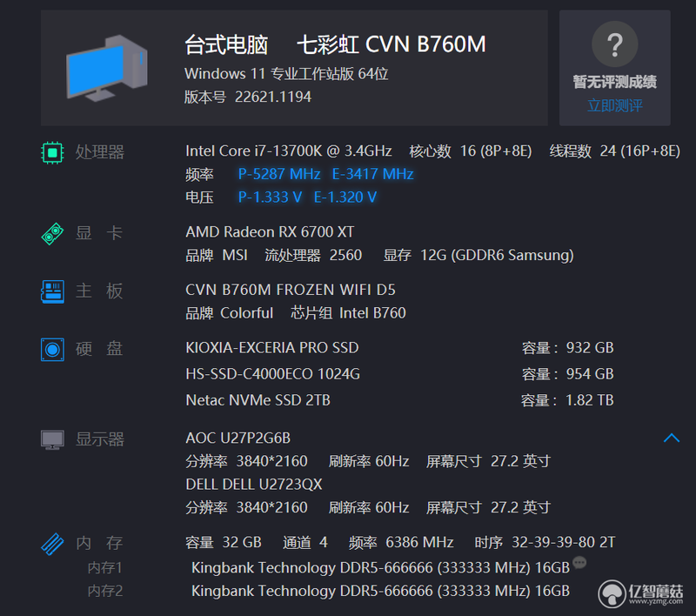Click the monitor display icon
696x616 pixels.
pos(52,439)
